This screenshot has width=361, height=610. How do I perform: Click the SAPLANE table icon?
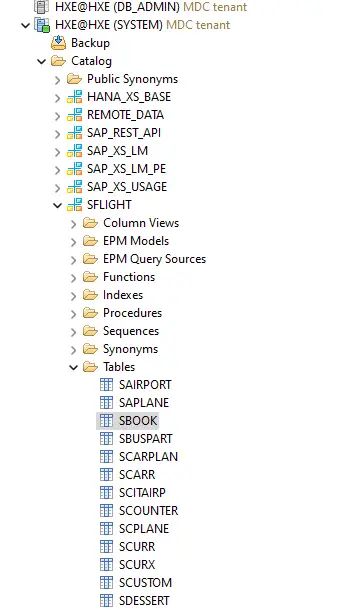(x=106, y=403)
